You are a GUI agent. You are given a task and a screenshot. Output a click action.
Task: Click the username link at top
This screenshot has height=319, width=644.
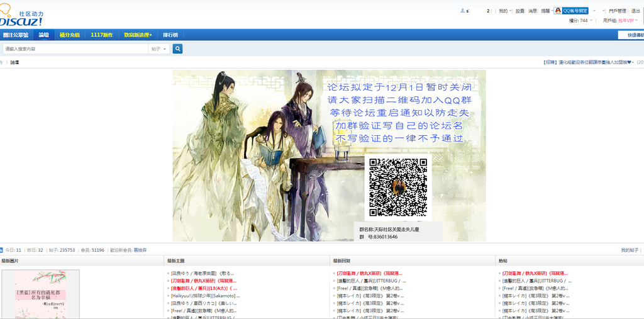[x=478, y=11]
